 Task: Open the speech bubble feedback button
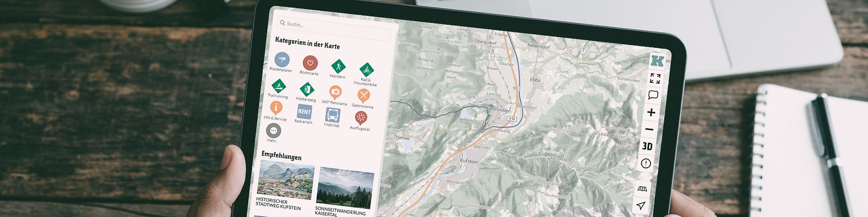653,95
